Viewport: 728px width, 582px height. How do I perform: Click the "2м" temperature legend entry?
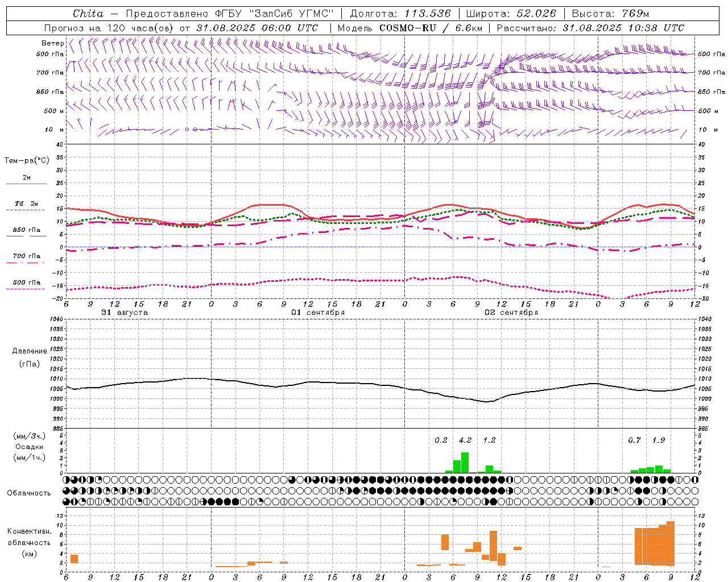pos(27,178)
